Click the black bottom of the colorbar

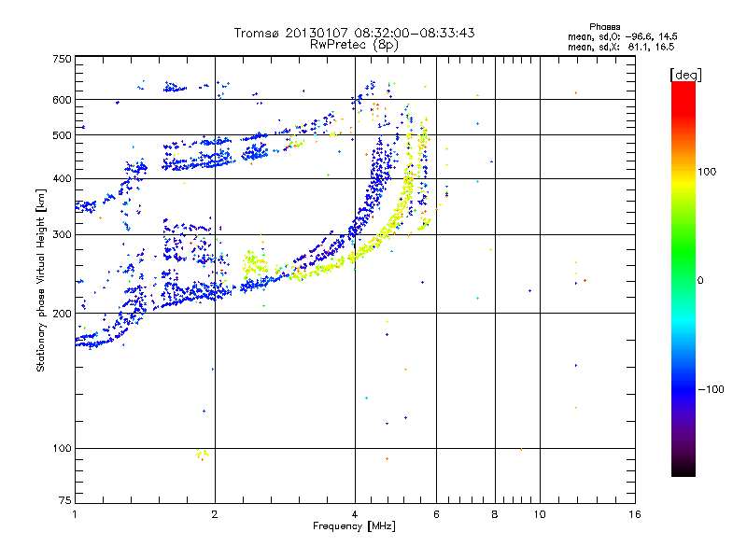tap(684, 470)
